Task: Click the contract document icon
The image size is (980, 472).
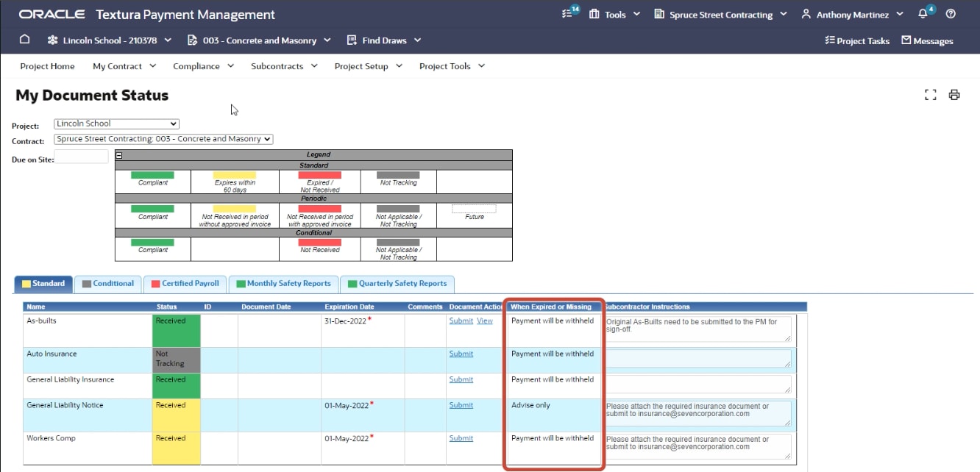Action: (193, 40)
